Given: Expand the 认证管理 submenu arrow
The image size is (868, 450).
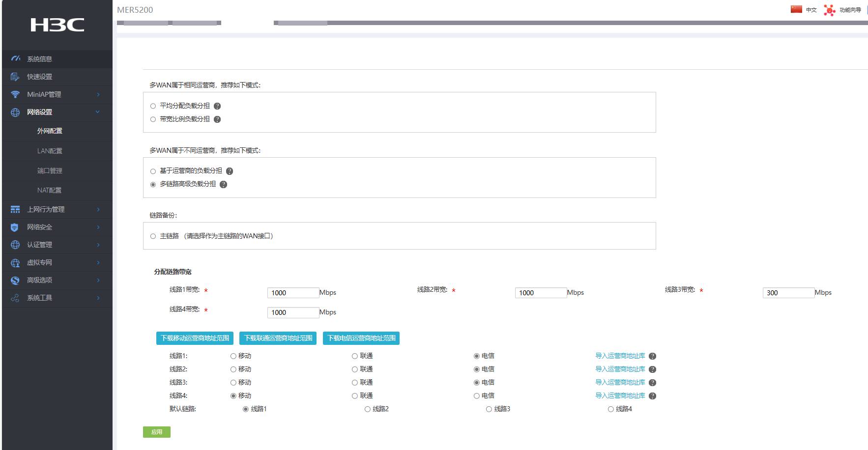Looking at the screenshot, I should pyautogui.click(x=98, y=245).
